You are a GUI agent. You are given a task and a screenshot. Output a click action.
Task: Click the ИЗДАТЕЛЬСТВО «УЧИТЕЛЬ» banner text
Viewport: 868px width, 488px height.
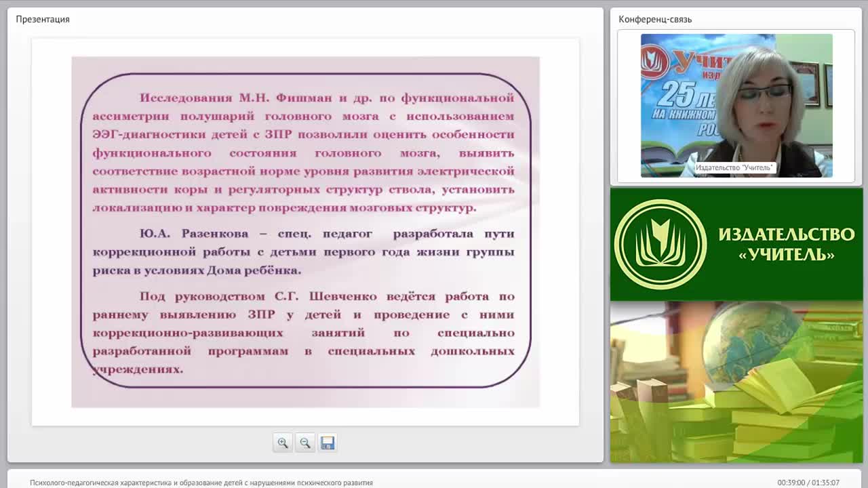787,245
